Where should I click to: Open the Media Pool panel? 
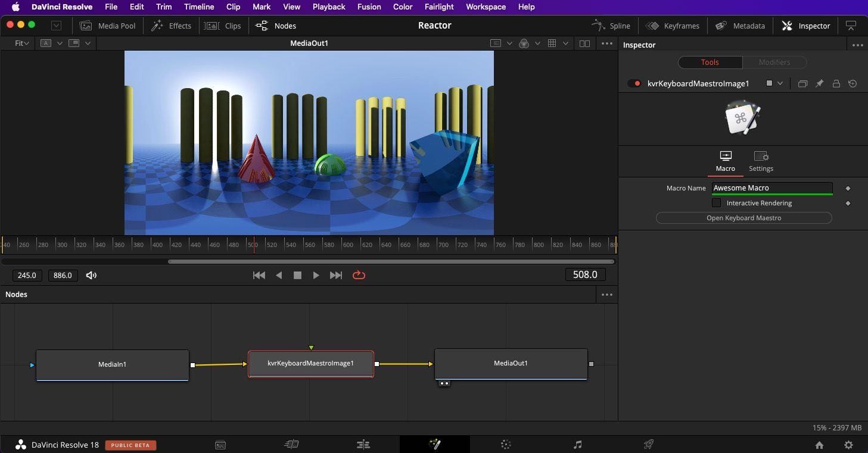click(x=108, y=26)
